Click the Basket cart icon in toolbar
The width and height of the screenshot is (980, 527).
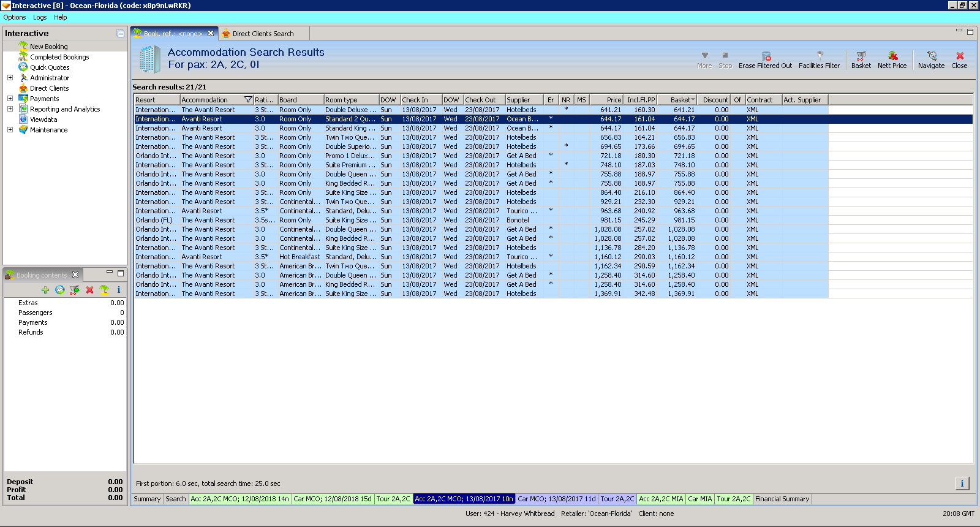[861, 56]
